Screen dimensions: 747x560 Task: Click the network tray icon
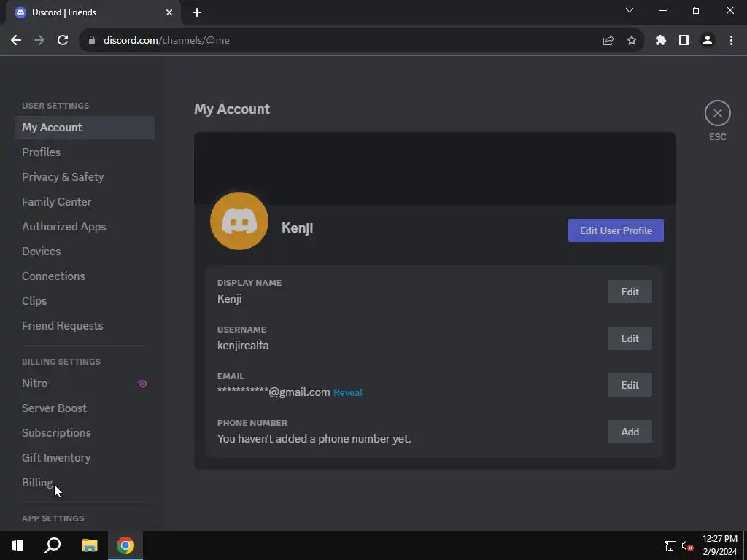(670, 545)
